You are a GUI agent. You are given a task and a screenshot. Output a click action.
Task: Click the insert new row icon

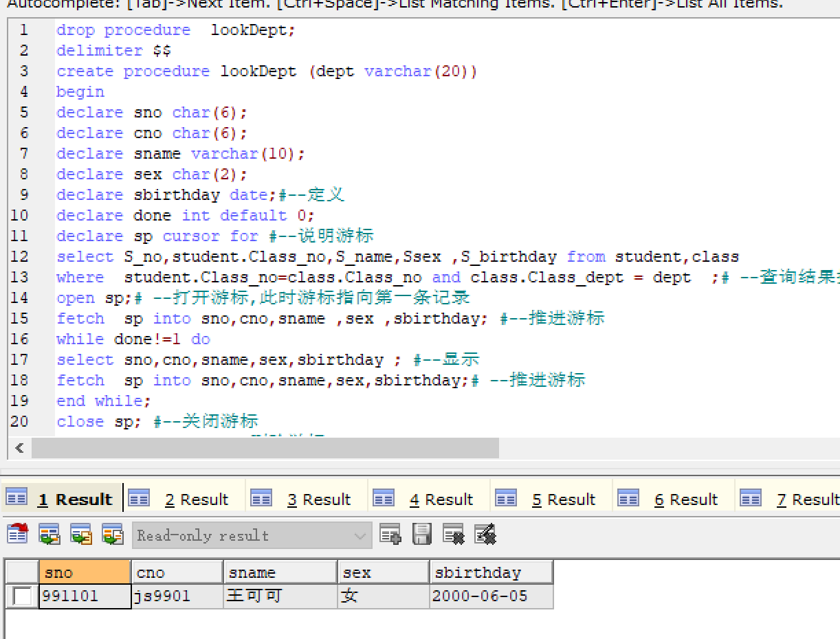click(390, 535)
